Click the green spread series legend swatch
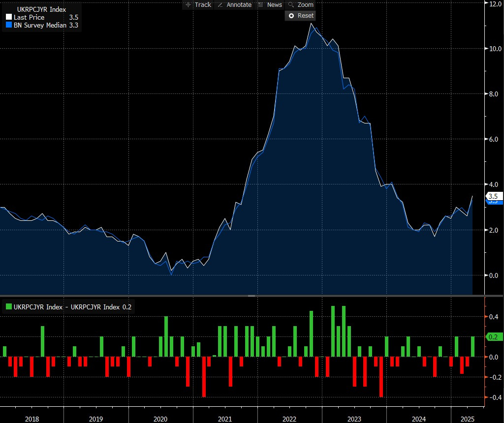Image resolution: width=504 pixels, height=423 pixels. [x=9, y=307]
